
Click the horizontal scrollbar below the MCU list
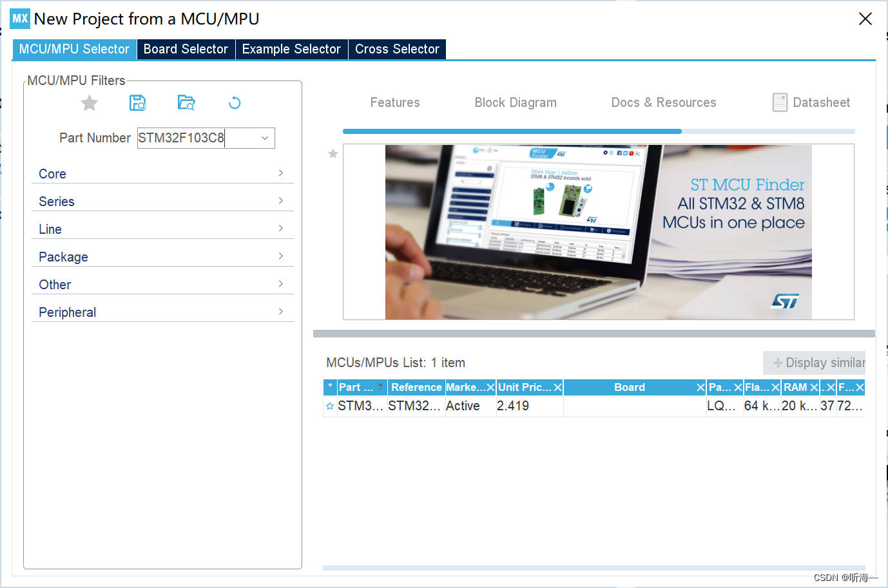tap(594, 568)
